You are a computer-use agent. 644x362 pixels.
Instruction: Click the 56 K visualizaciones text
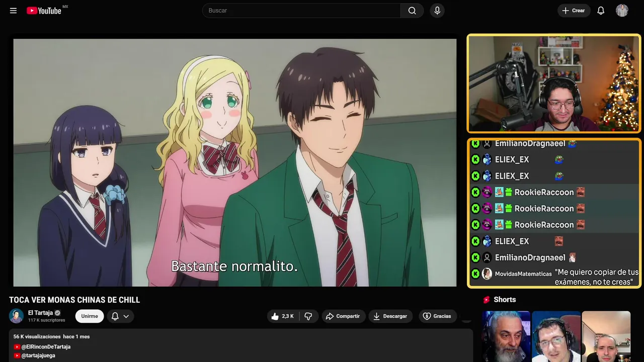pos(37,336)
